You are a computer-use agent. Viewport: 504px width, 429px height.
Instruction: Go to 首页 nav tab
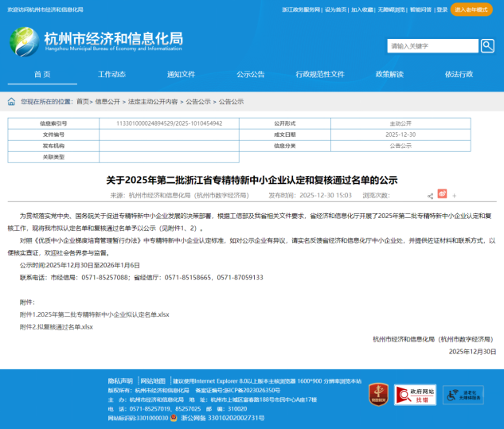(x=42, y=74)
